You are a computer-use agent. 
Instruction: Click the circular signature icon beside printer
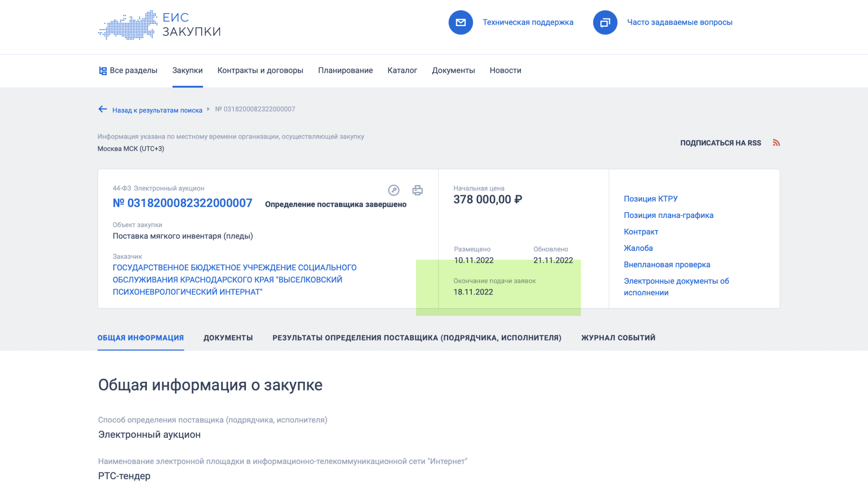coord(393,190)
